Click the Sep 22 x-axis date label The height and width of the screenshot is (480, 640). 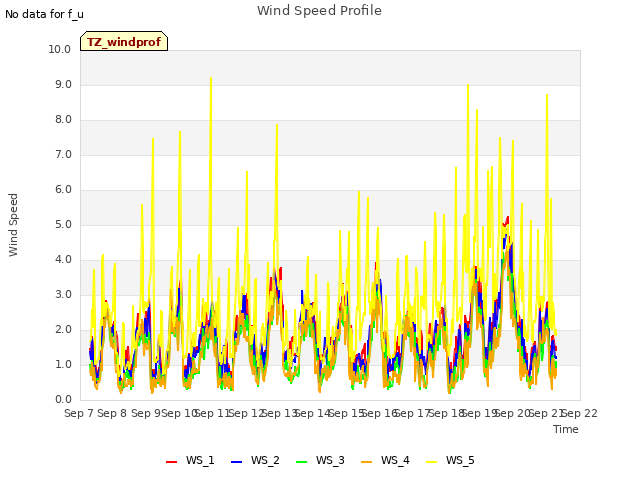click(x=580, y=413)
